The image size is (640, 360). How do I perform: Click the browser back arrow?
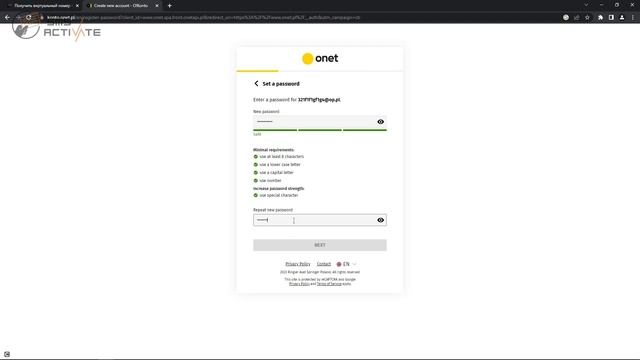(x=7, y=18)
